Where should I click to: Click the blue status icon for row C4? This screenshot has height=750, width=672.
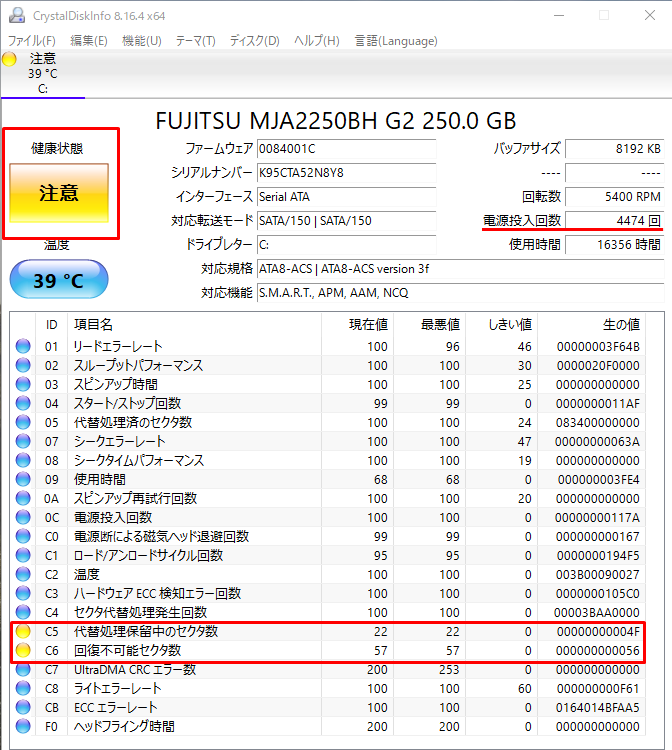tap(23, 612)
